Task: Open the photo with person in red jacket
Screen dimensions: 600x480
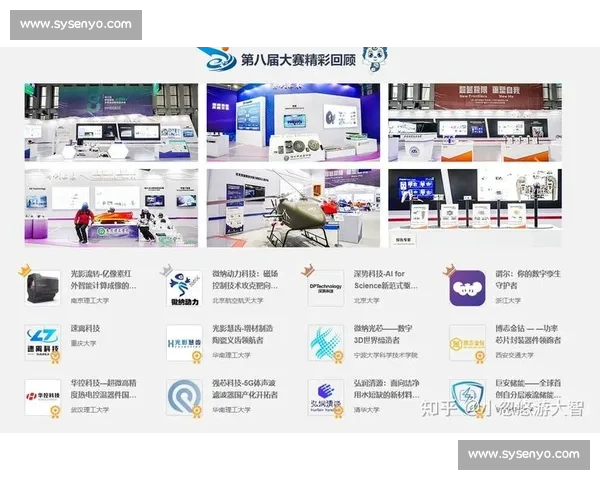Action: click(111, 208)
